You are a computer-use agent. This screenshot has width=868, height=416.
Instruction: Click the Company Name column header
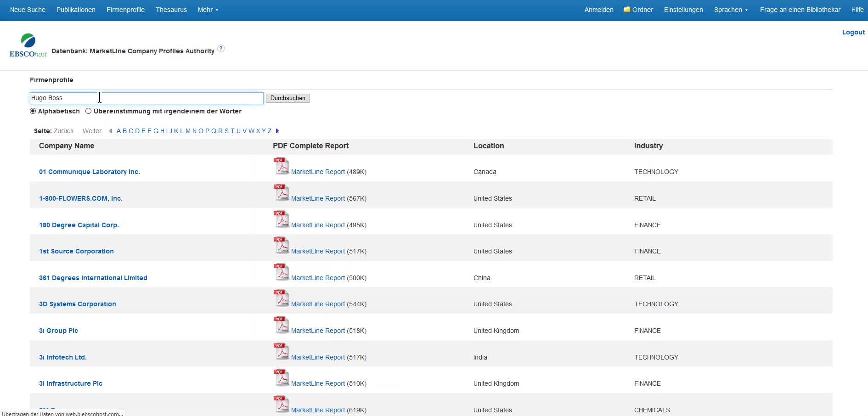tap(67, 146)
